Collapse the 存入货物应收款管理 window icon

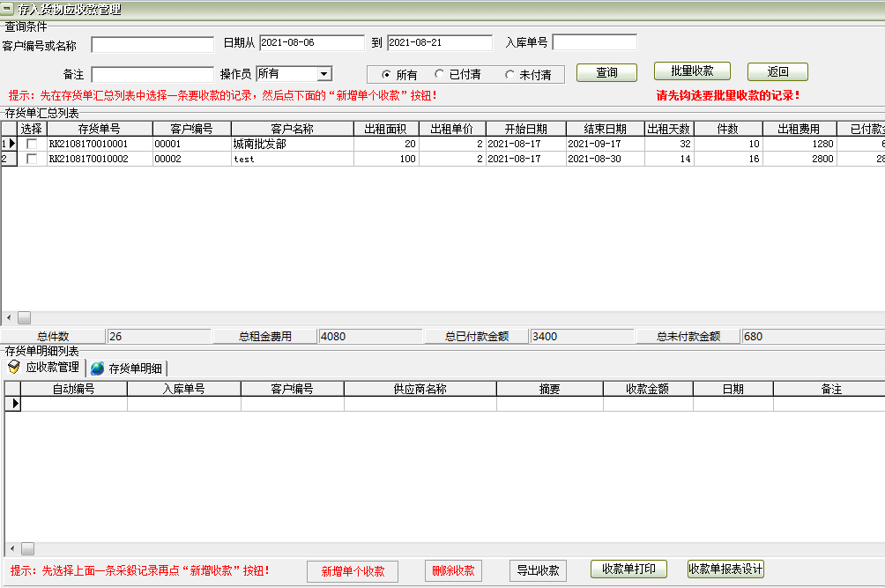point(7,9)
